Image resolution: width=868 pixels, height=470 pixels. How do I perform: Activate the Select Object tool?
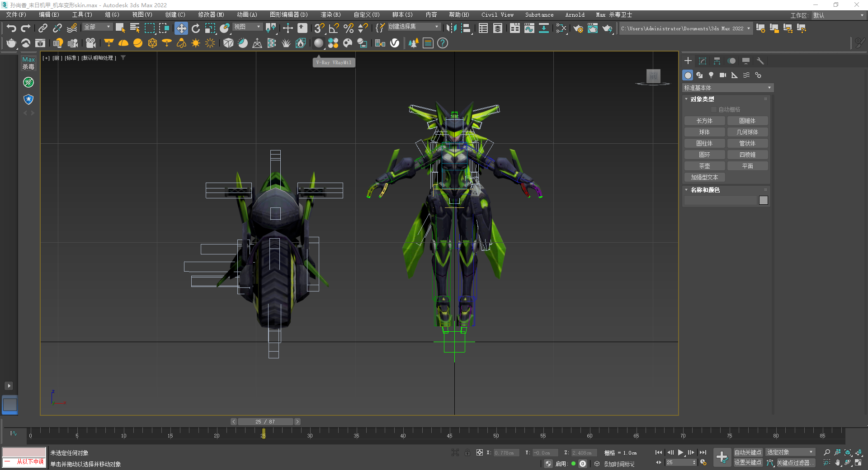[120, 28]
